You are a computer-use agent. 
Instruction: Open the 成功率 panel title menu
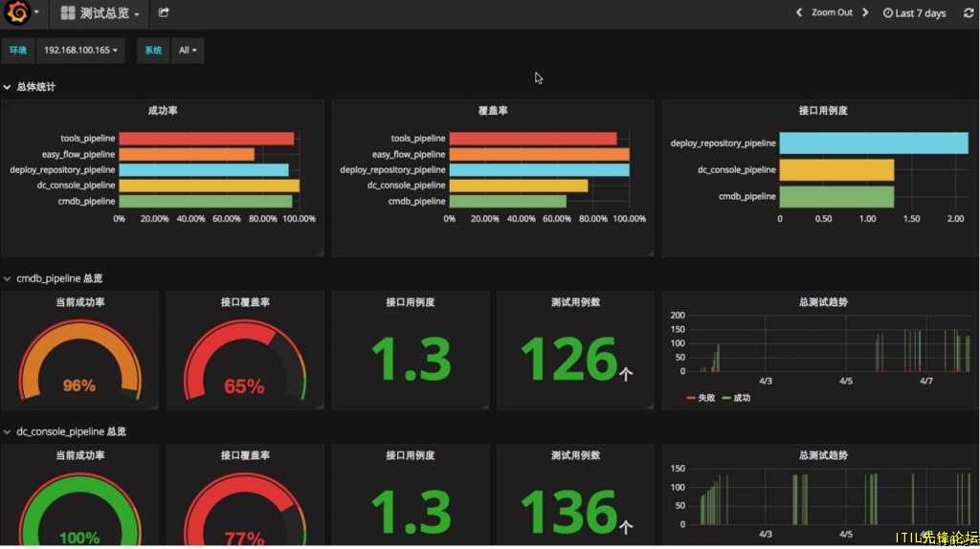pyautogui.click(x=163, y=111)
